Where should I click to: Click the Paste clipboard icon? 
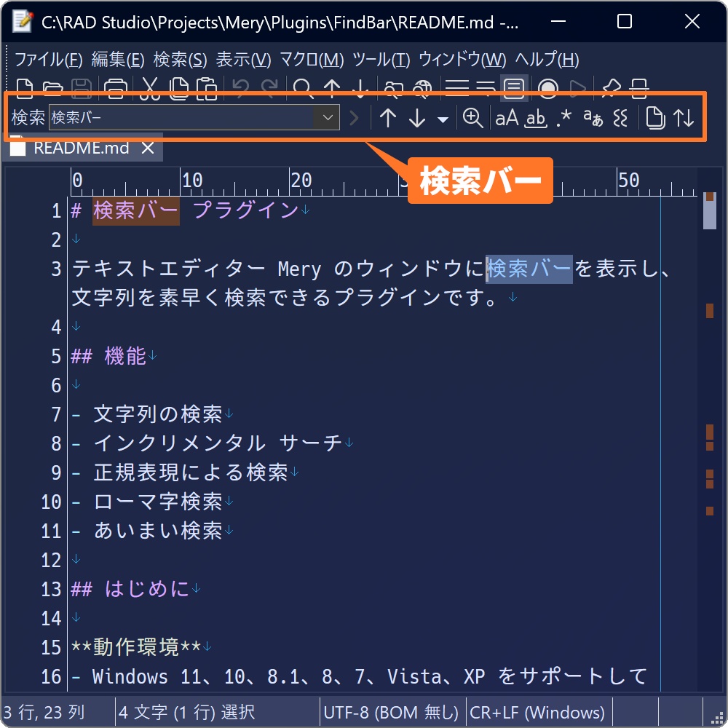pyautogui.click(x=207, y=88)
